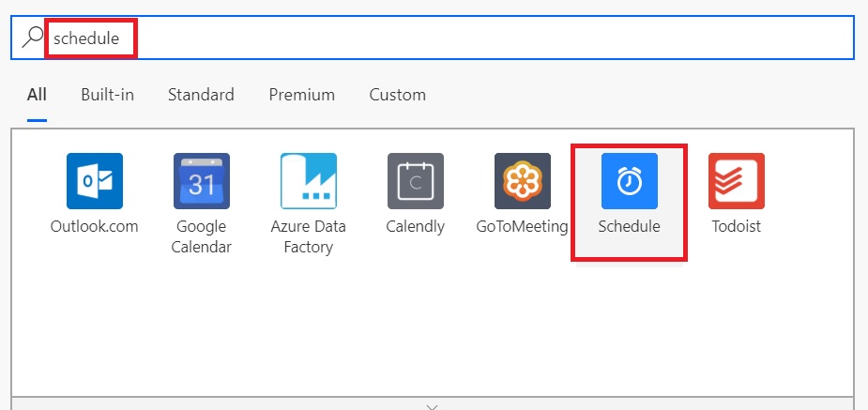The image size is (868, 410).
Task: Open the Standard connectors tab
Action: (201, 95)
